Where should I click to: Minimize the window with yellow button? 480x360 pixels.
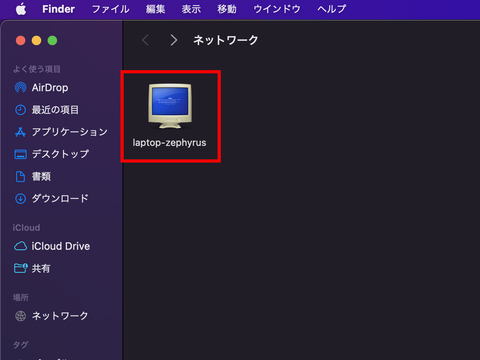36,41
